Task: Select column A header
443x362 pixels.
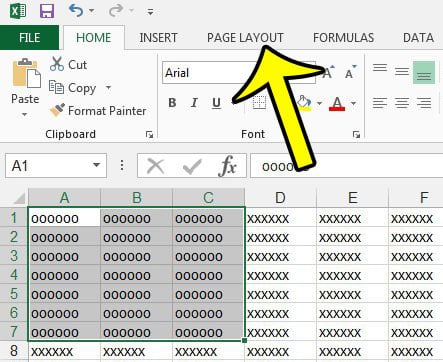Action: (64, 198)
